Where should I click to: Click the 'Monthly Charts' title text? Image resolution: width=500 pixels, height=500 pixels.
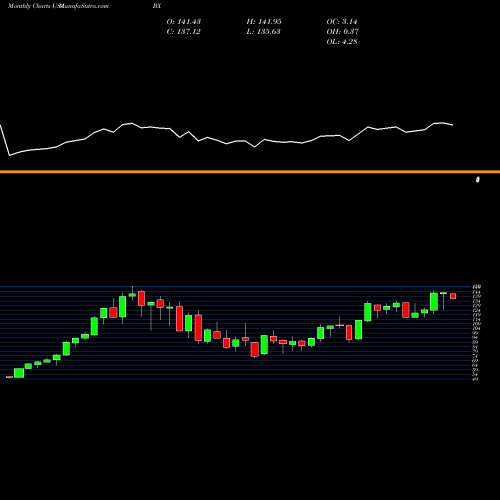pos(29,6)
